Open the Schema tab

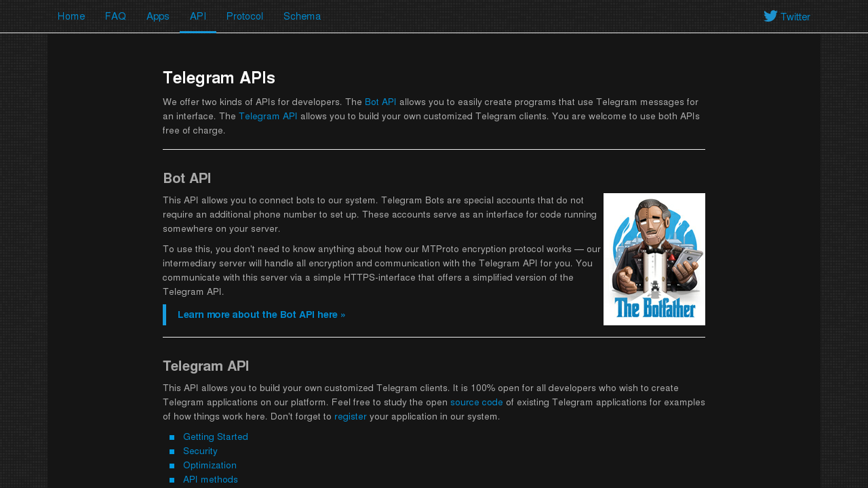[x=302, y=16]
